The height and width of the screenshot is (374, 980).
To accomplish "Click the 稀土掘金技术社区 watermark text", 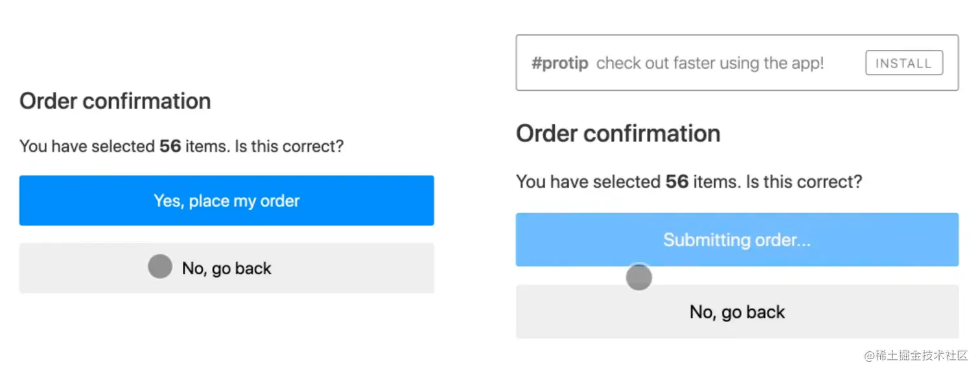I will point(919,355).
